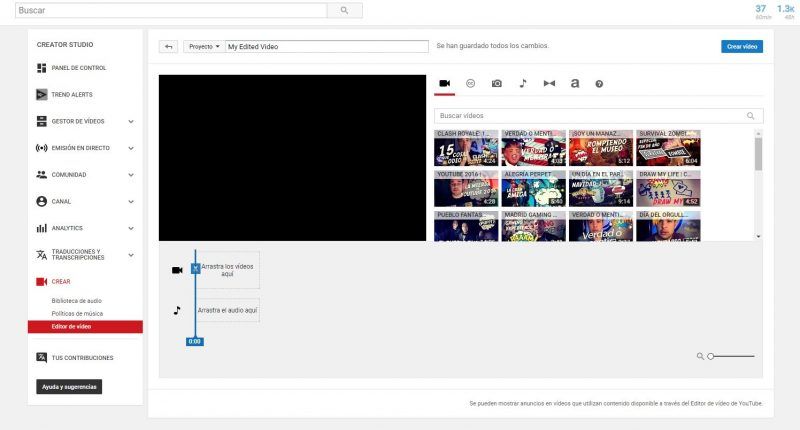This screenshot has width=800, height=430.
Task: Expand the Comunidad sidebar section
Action: pyautogui.click(x=131, y=174)
